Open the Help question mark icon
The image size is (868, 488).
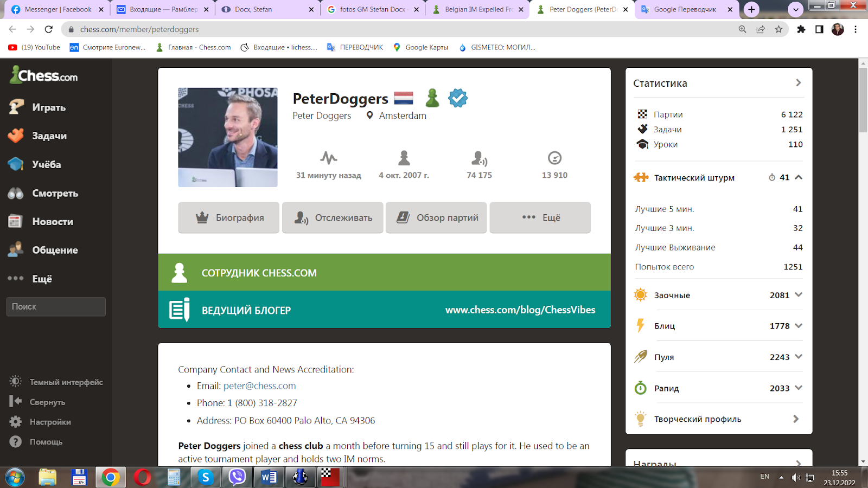point(16,441)
